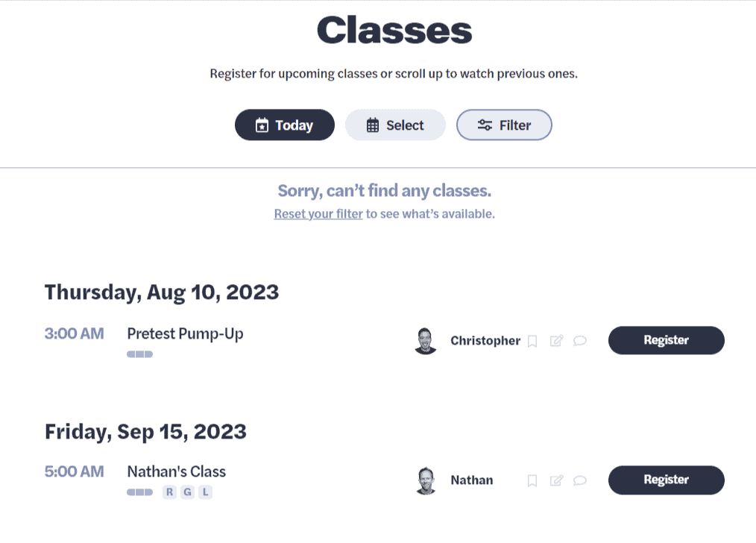Click the filter sliders icon on Filter button
Image resolution: width=756 pixels, height=543 pixels.
485,125
